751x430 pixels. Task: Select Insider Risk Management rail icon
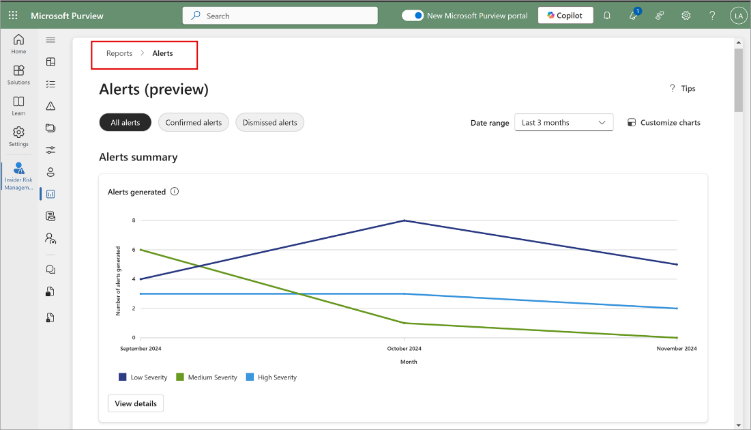(x=19, y=176)
